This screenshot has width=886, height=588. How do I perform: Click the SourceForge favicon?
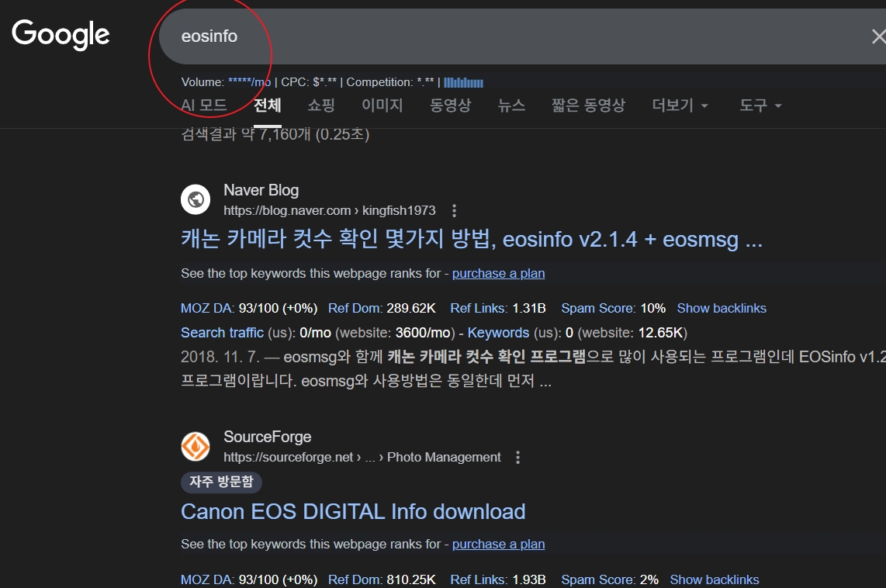[196, 446]
